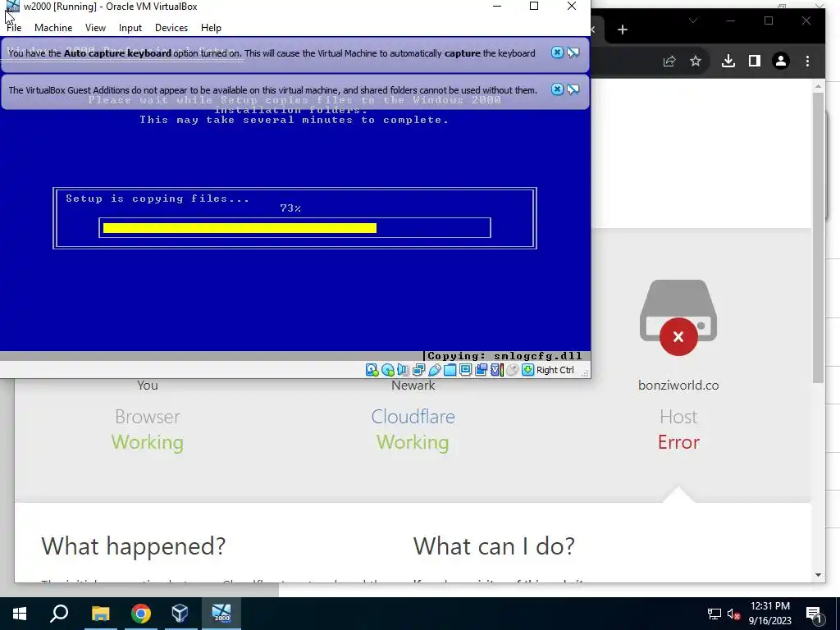The image size is (840, 630).
Task: Click the Copying: smlogcfg.dll status text
Action: click(504, 356)
